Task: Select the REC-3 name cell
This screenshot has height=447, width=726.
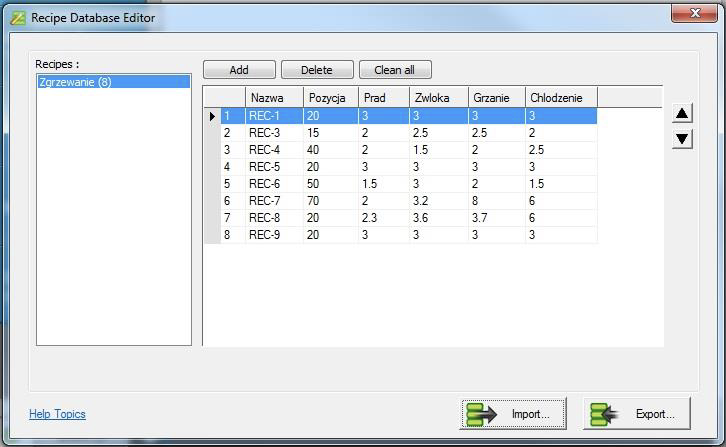Action: click(273, 133)
